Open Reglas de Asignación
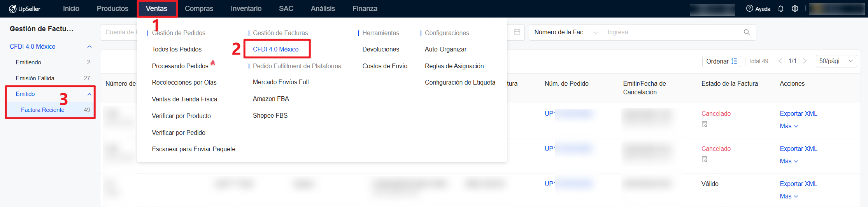This screenshot has width=868, height=207. tap(454, 66)
